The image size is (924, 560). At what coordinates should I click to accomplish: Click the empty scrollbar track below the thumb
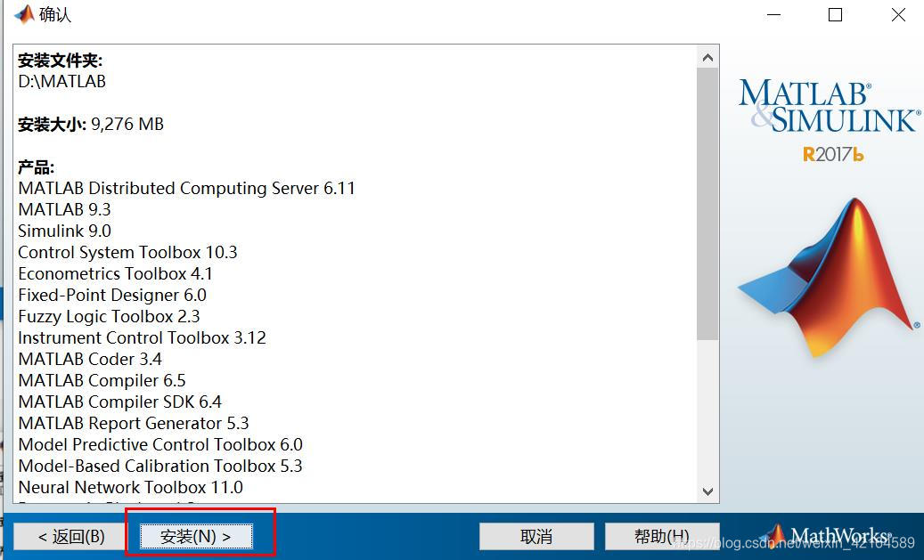(x=707, y=410)
